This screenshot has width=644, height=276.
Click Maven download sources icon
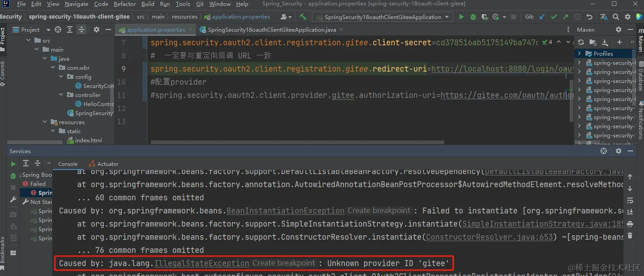tap(605, 42)
